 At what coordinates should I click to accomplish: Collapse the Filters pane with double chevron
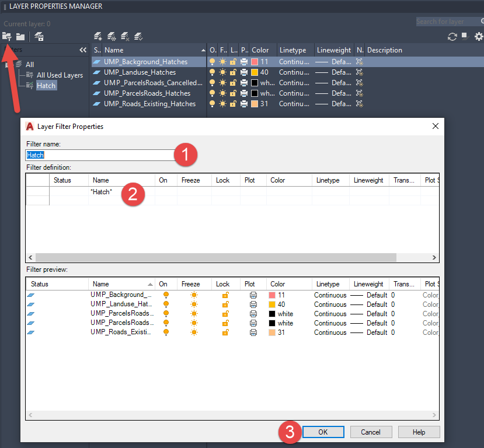click(82, 50)
